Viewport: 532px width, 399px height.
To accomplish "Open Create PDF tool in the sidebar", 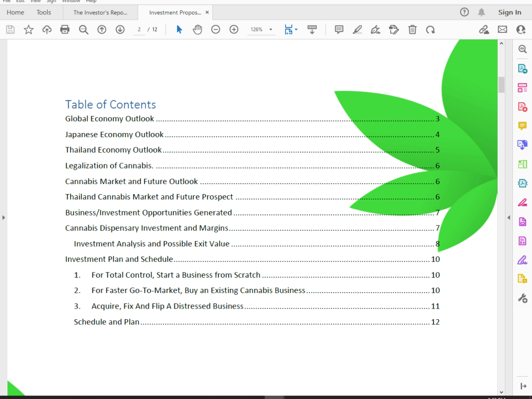I will tap(522, 106).
